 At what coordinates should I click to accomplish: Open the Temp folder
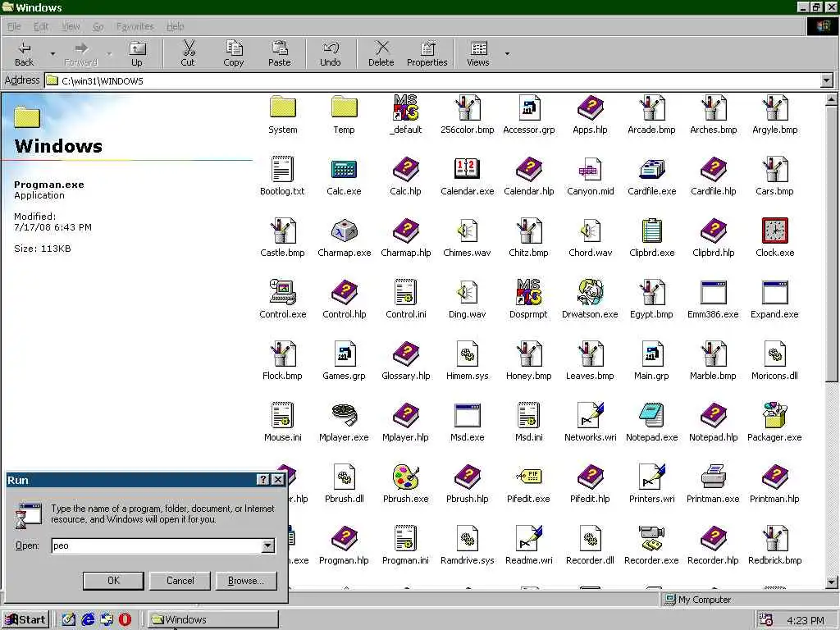(344, 107)
